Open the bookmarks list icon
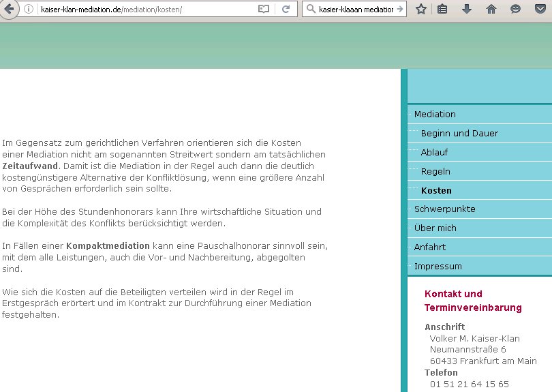 [443, 10]
